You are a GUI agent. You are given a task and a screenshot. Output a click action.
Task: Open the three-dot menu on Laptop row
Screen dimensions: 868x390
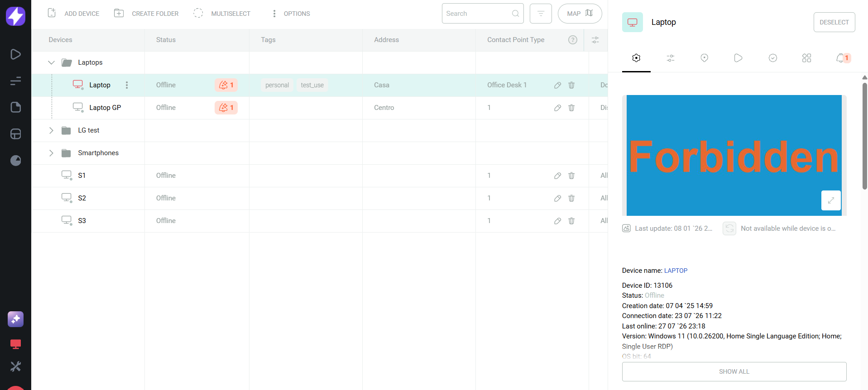coord(127,85)
